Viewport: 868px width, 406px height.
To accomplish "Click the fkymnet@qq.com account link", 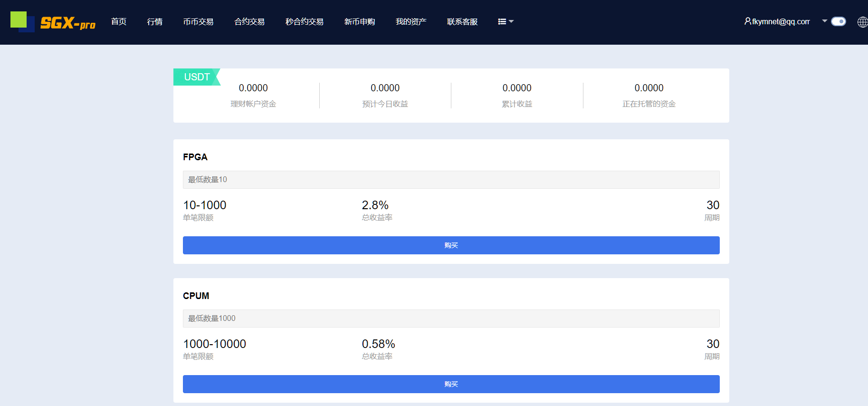I will (781, 22).
